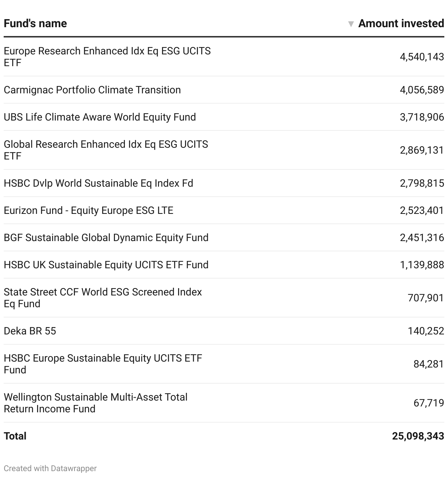Open the Created with Datawrapper link
448x477 pixels.
tap(50, 468)
